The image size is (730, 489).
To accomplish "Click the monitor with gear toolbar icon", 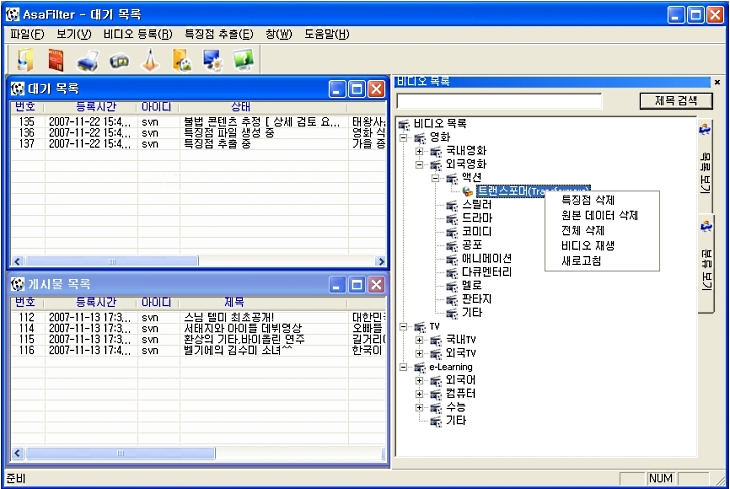I will tap(212, 60).
